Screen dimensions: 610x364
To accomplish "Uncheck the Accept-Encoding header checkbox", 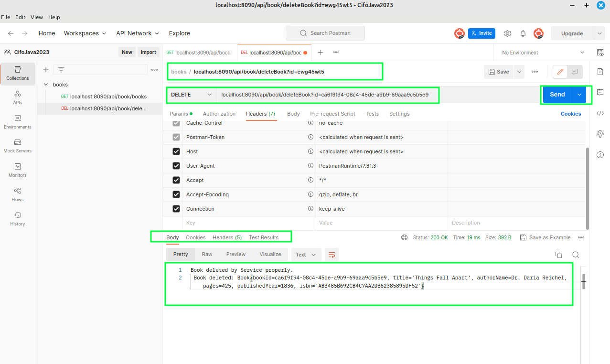I will coord(176,194).
